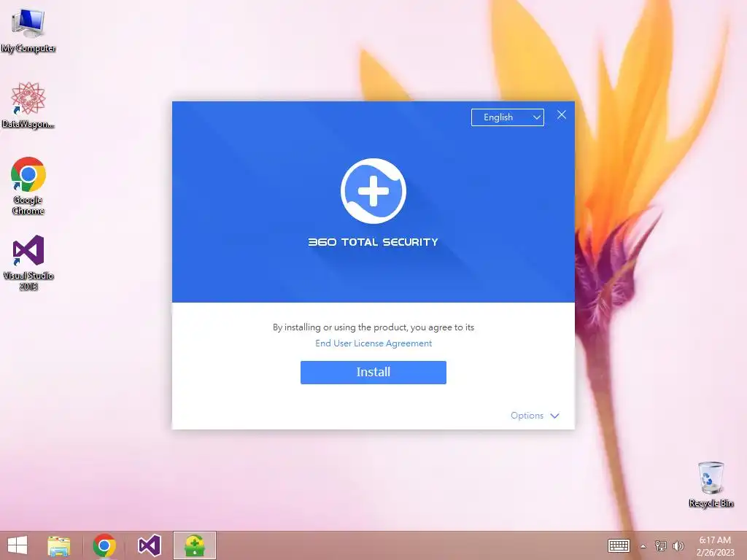Open Visual Studio from the taskbar
The image size is (747, 560).
(x=149, y=545)
